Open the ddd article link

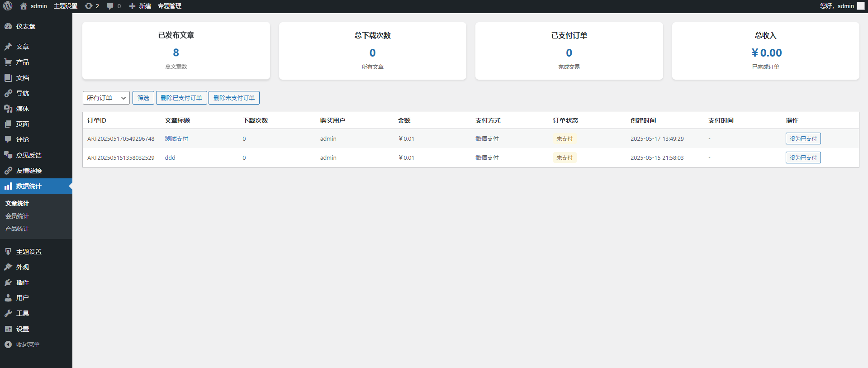tap(170, 158)
